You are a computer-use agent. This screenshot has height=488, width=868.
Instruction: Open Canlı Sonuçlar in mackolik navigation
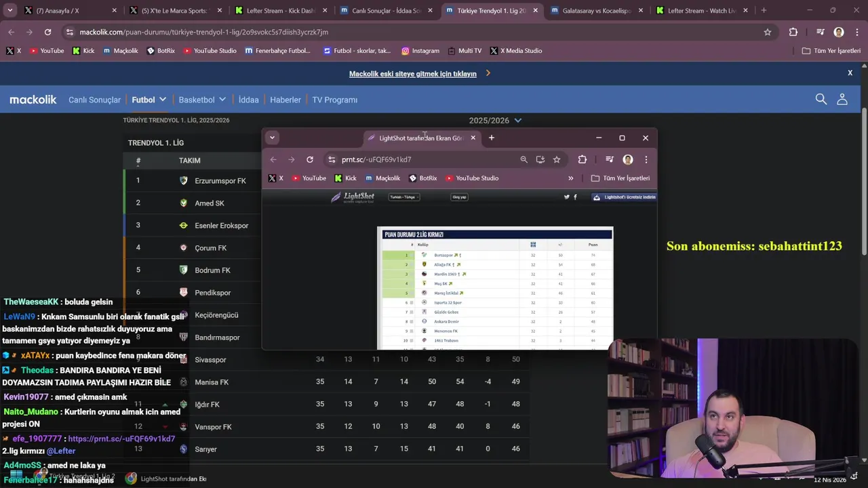94,100
